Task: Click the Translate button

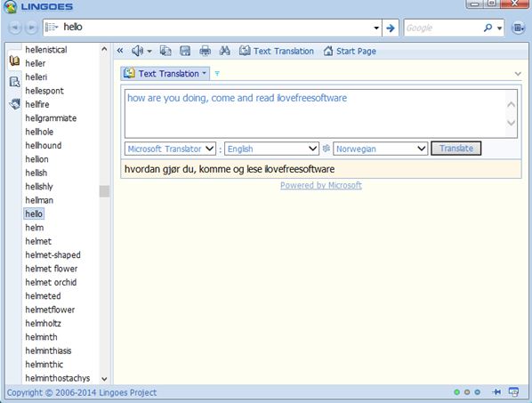Action: 456,149
